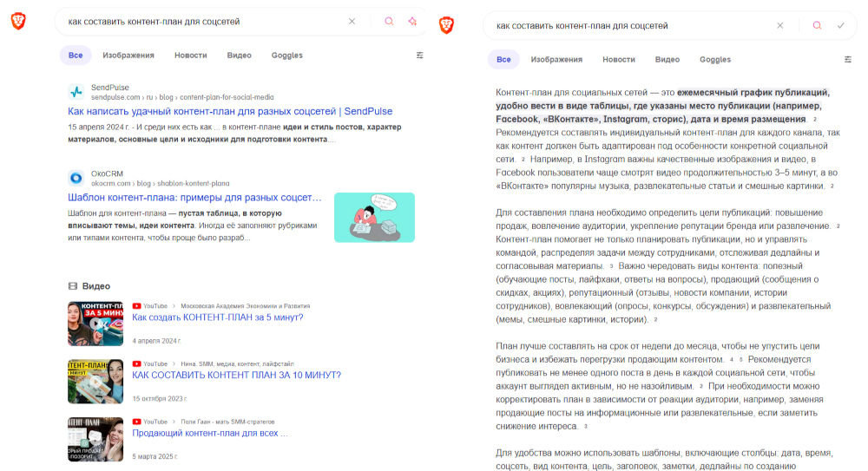This screenshot has width=868, height=471.
Task: Click the thumbnail of the Продающий контент-план video
Action: point(95,440)
